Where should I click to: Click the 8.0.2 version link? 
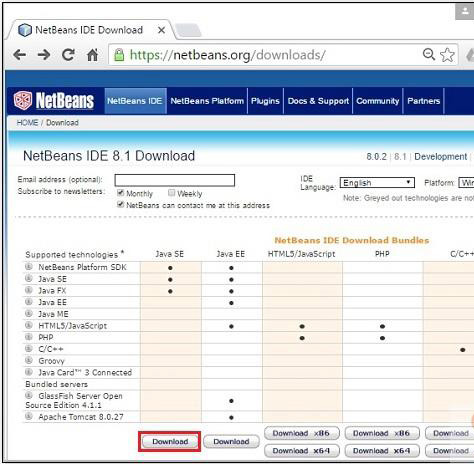[376, 156]
